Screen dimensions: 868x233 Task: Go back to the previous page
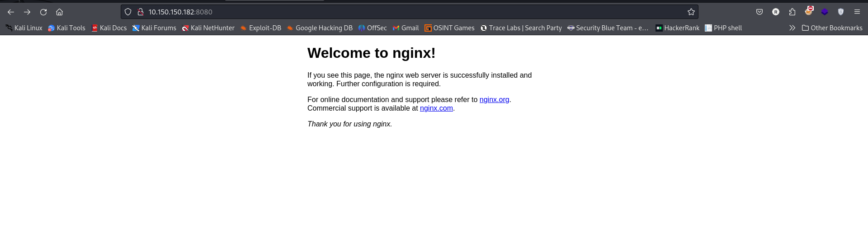tap(11, 12)
